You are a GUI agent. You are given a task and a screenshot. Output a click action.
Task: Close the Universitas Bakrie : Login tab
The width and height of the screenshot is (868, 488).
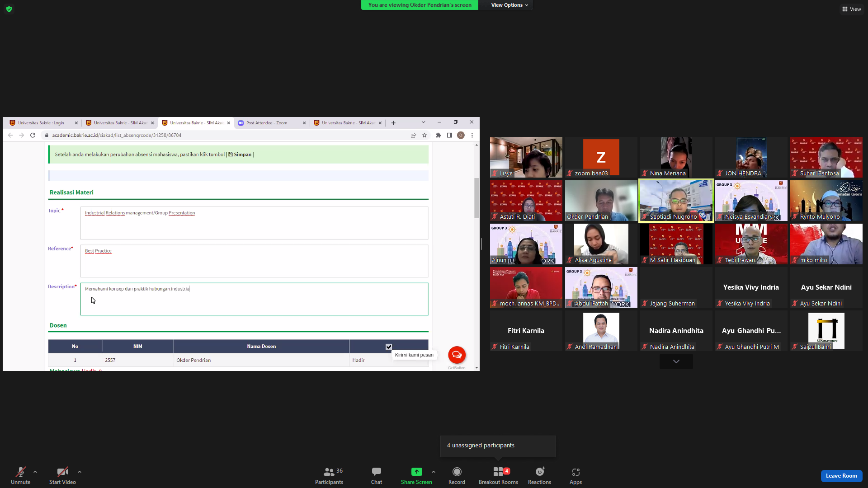[76, 123]
